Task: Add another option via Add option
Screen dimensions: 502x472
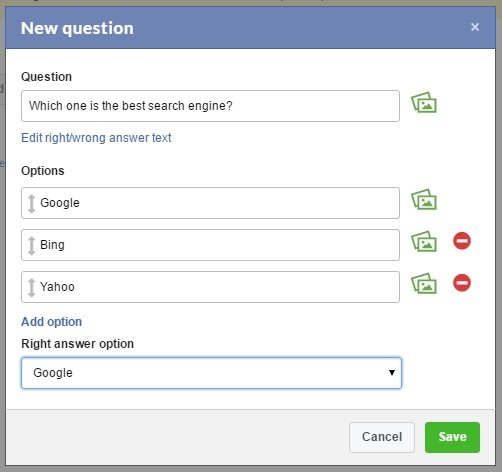Action: pyautogui.click(x=51, y=322)
